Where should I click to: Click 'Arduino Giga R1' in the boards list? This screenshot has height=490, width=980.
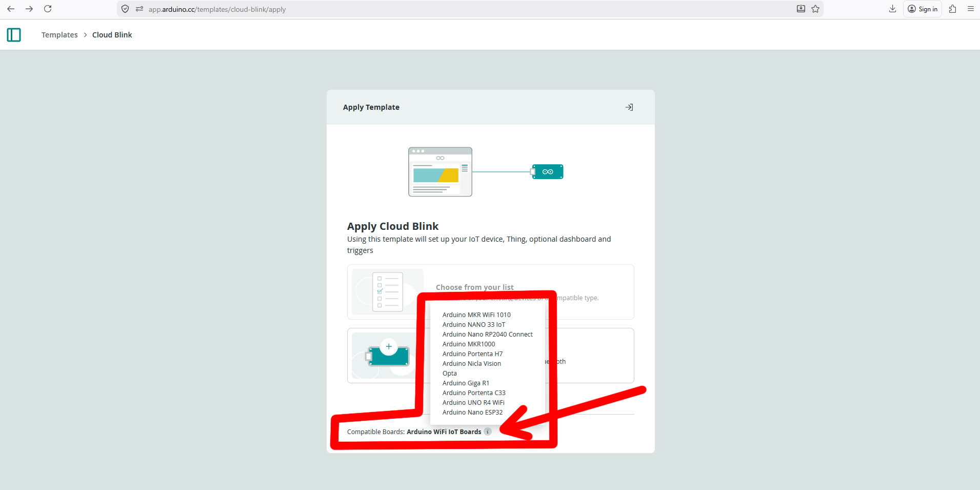(466, 383)
